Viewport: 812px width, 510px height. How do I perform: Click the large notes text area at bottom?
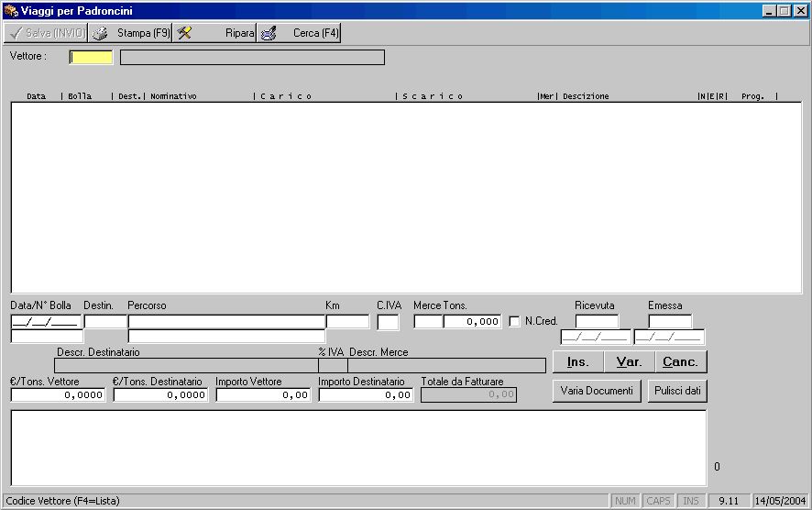pos(357,447)
